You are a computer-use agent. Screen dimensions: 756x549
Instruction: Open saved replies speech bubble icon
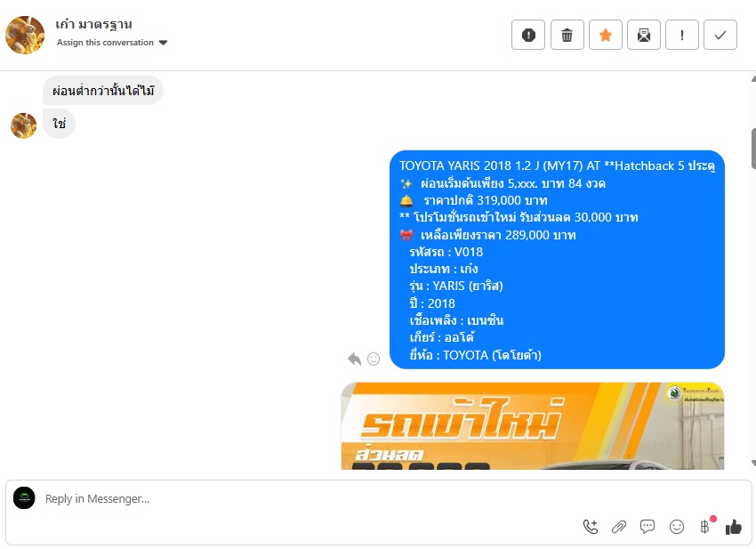click(647, 527)
